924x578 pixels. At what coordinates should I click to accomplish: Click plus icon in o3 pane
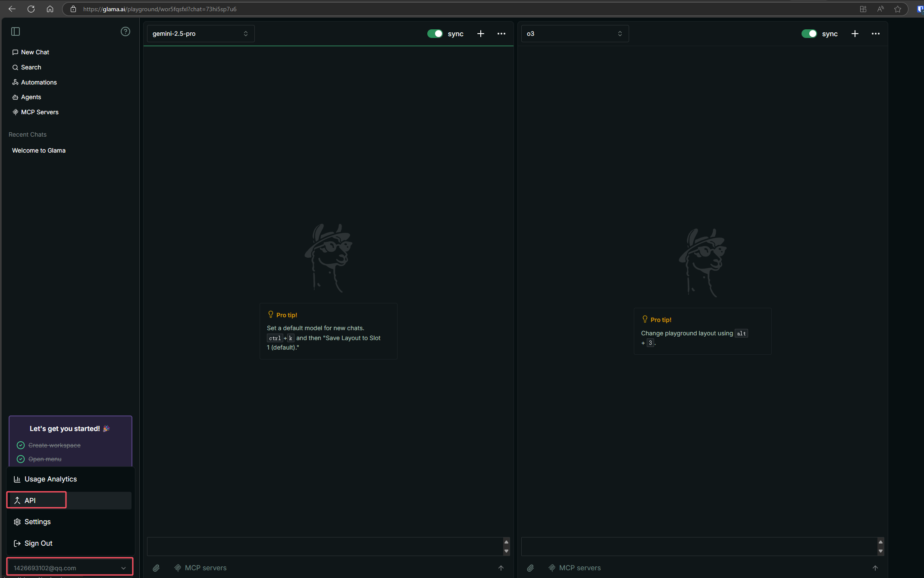(x=855, y=34)
